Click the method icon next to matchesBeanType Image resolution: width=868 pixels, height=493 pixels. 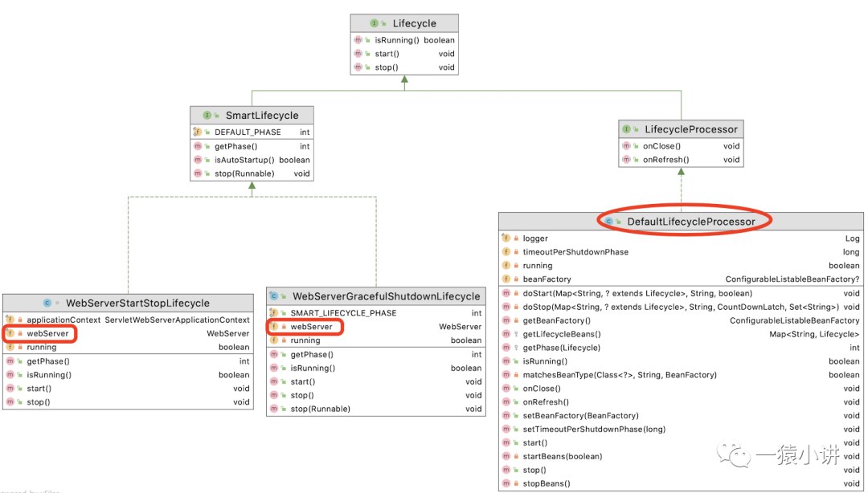tap(506, 375)
